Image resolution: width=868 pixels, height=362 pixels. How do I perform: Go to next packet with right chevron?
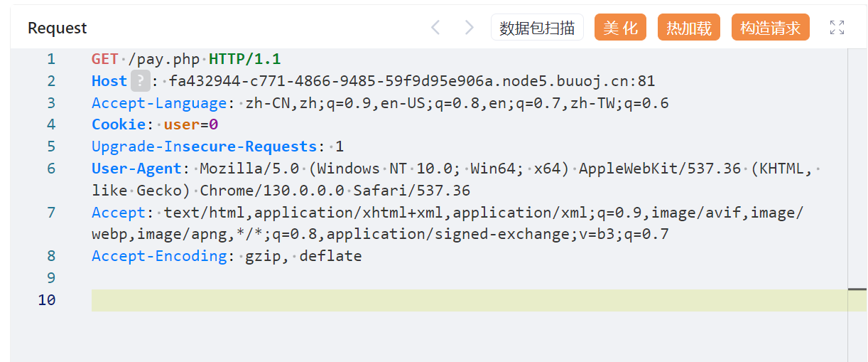coord(469,28)
